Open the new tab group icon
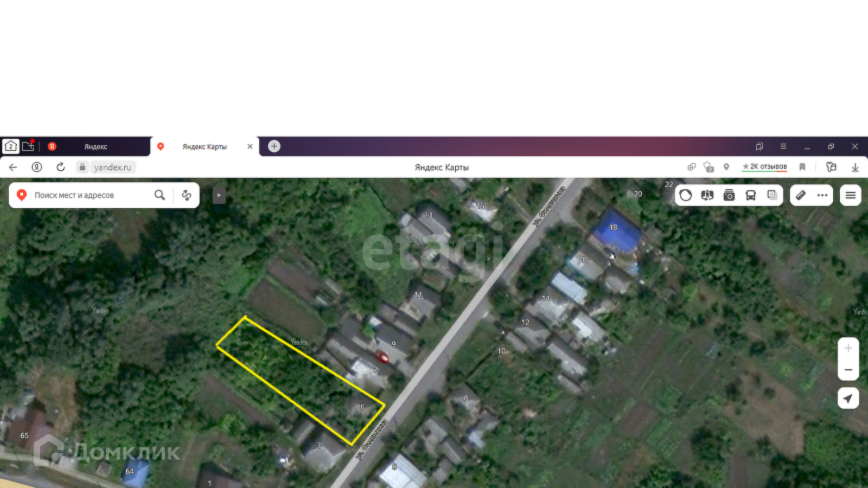This screenshot has height=488, width=868. 28,146
